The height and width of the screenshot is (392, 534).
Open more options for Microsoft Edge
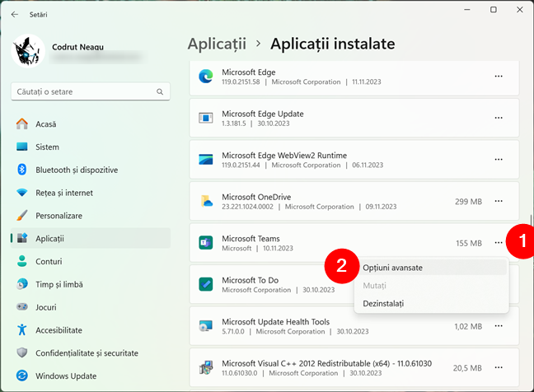tap(499, 77)
